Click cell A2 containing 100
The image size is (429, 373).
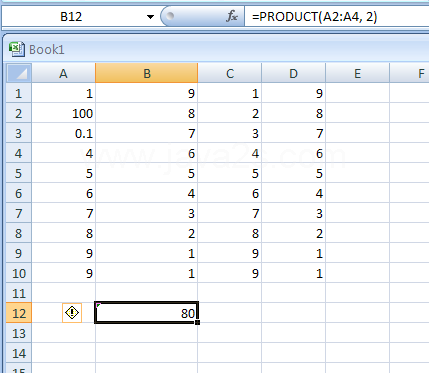point(63,113)
